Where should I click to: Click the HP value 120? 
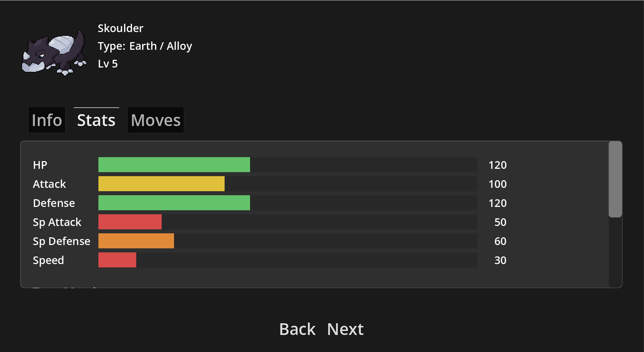(497, 165)
